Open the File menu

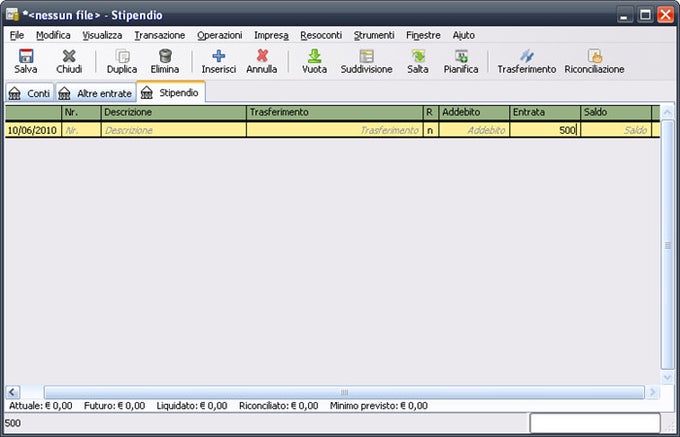17,35
